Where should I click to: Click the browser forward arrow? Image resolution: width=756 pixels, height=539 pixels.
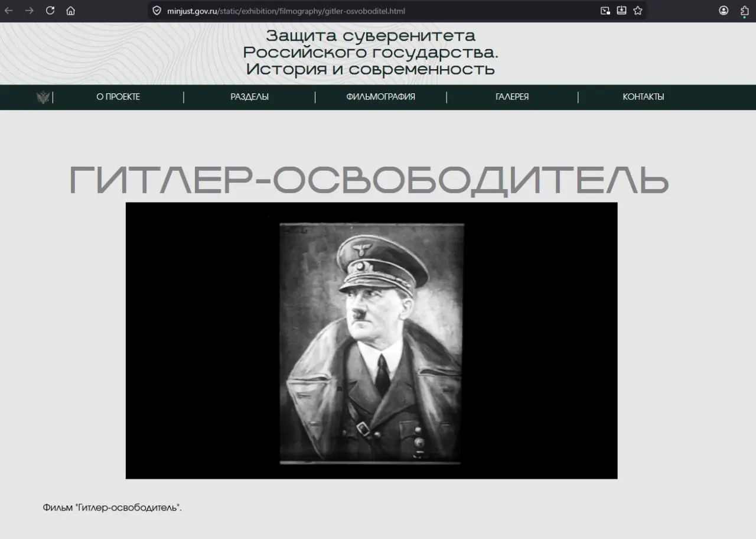(x=29, y=11)
